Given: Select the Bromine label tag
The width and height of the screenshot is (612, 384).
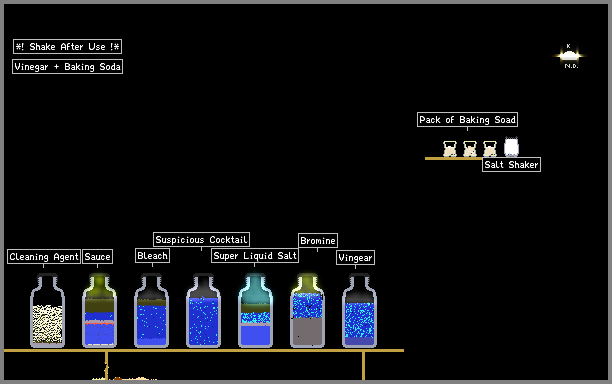Looking at the screenshot, I should 318,240.
